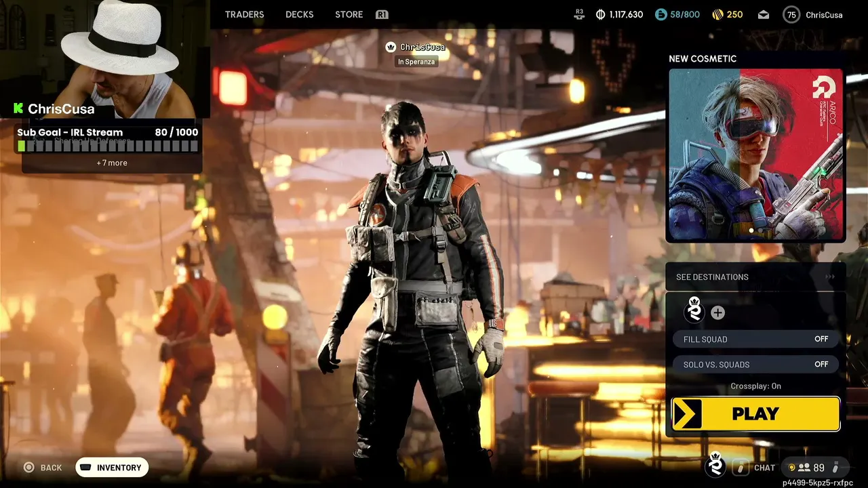868x488 pixels.
Task: Click the crown icon beside ChrisCusa nameplate
Action: [x=391, y=47]
